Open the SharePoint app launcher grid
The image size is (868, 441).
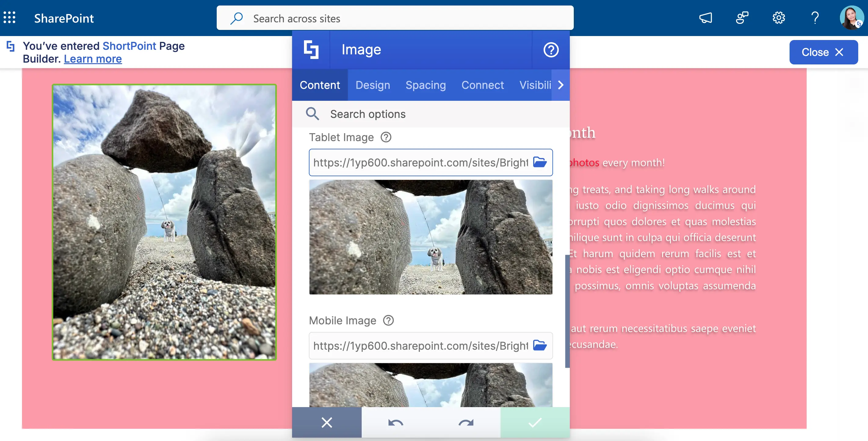tap(9, 17)
